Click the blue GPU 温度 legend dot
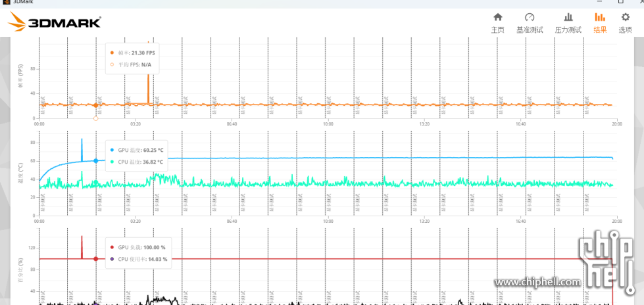This screenshot has height=305, width=644. (x=112, y=150)
